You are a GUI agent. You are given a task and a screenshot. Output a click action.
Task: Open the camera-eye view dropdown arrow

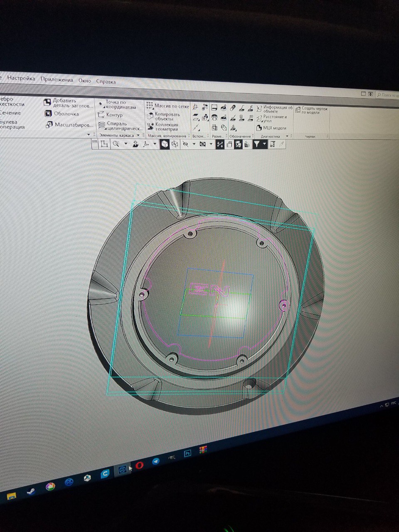(211, 144)
